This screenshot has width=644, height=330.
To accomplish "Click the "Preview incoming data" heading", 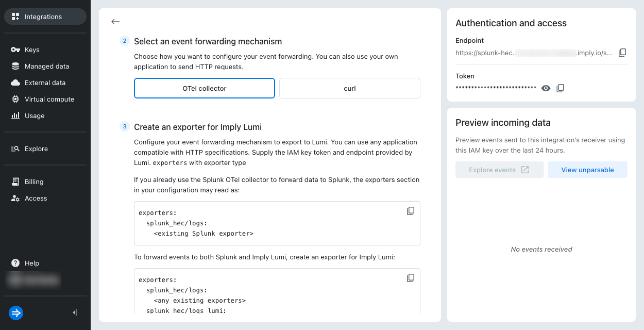I will click(503, 123).
